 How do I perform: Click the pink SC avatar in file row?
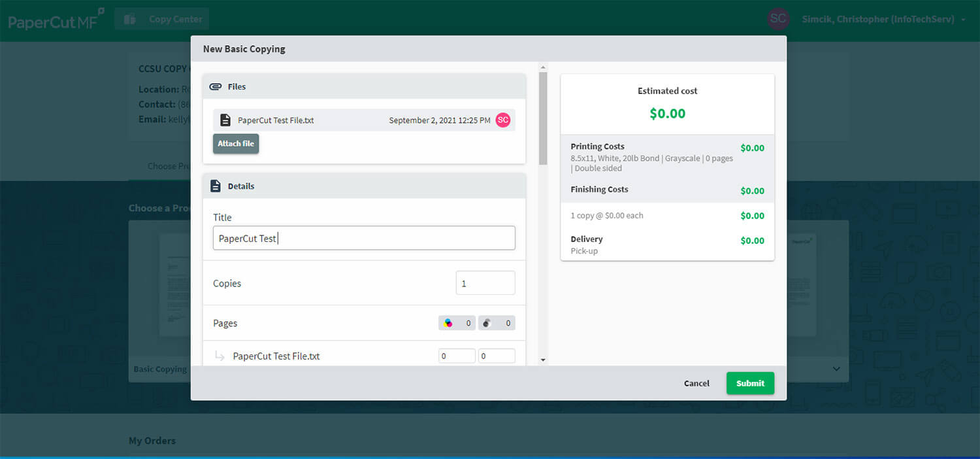[502, 120]
